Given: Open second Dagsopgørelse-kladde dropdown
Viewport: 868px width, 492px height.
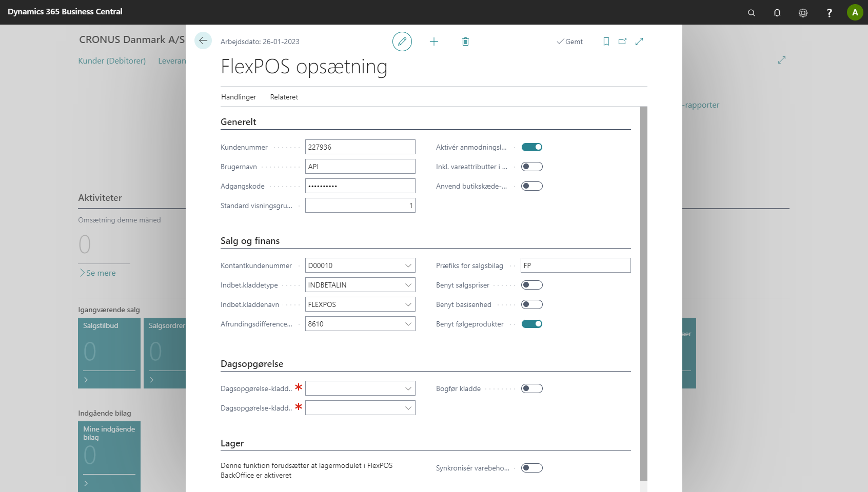Looking at the screenshot, I should tap(408, 408).
